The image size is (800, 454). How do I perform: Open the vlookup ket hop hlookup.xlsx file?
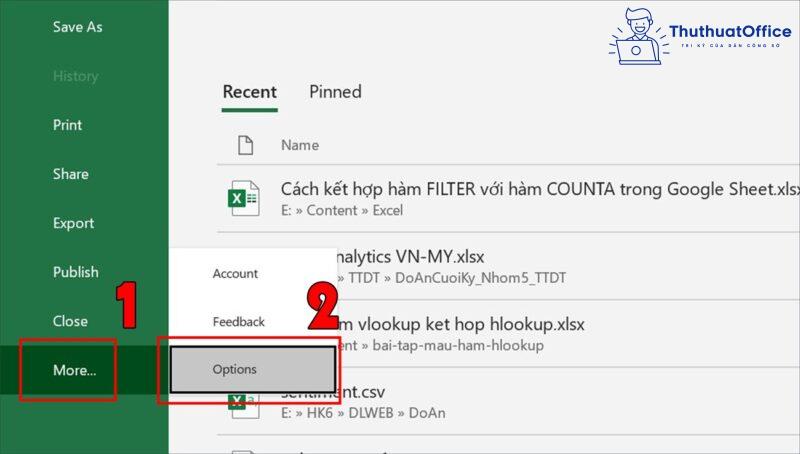tap(462, 324)
